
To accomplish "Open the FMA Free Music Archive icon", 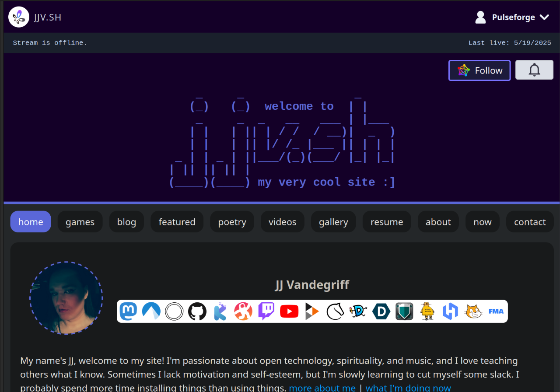I will click(496, 311).
